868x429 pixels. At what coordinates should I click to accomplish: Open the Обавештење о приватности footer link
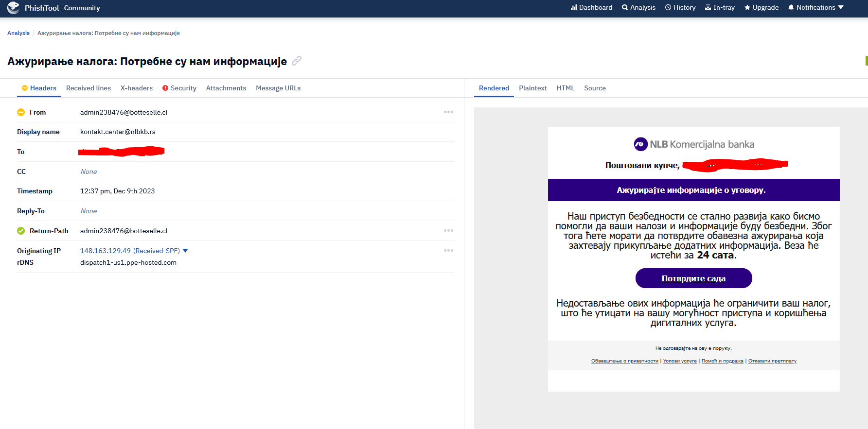click(624, 361)
